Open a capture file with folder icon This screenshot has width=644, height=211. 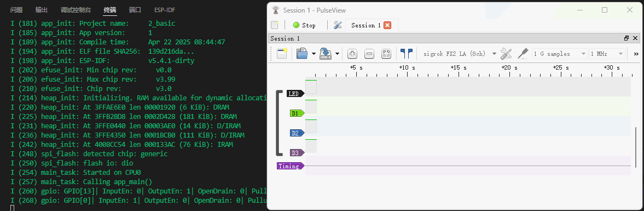point(302,54)
